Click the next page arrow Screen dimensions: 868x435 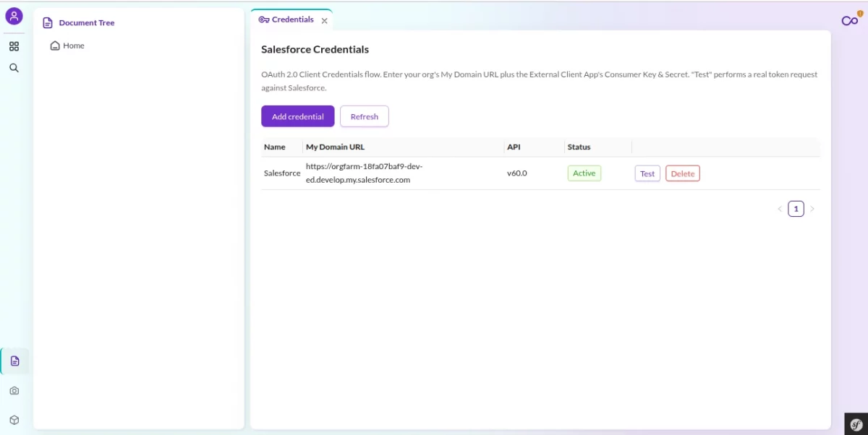812,209
